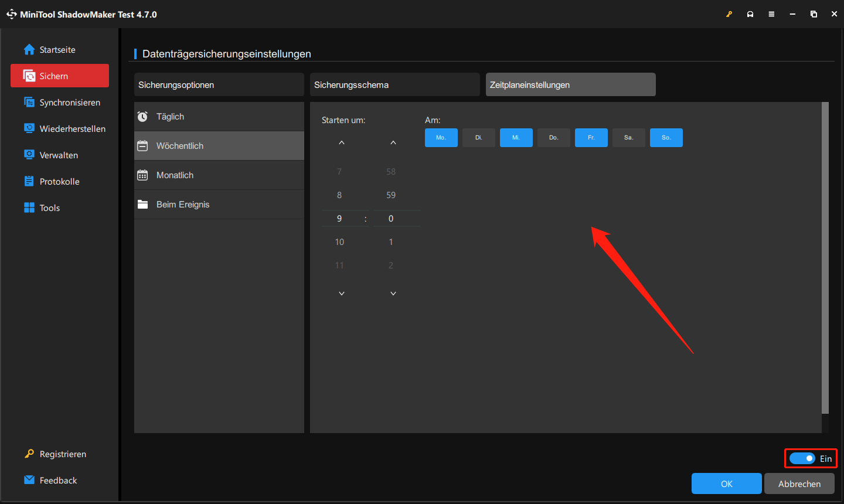The width and height of the screenshot is (844, 504).
Task: Select the Täglich schedule option
Action: point(219,117)
